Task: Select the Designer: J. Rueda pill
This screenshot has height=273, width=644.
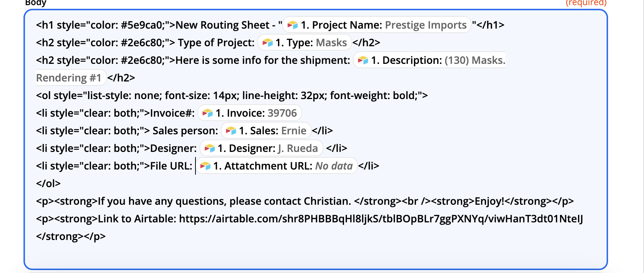Action: point(261,148)
